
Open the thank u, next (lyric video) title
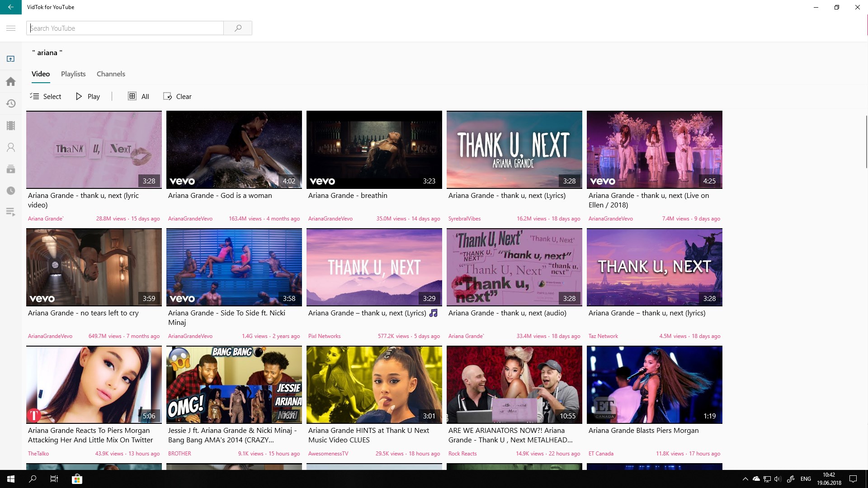[x=83, y=200]
